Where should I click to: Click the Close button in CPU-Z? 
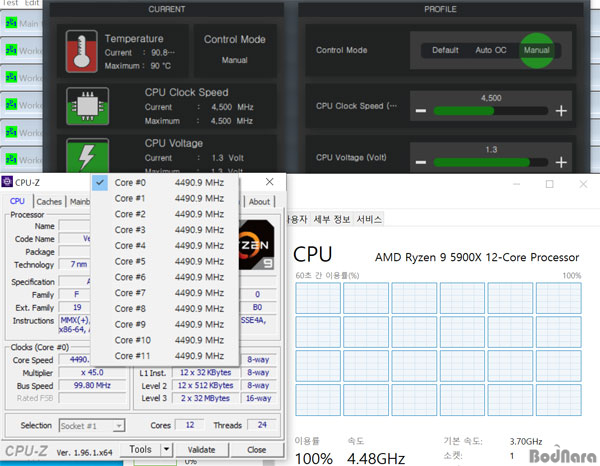[x=256, y=450]
